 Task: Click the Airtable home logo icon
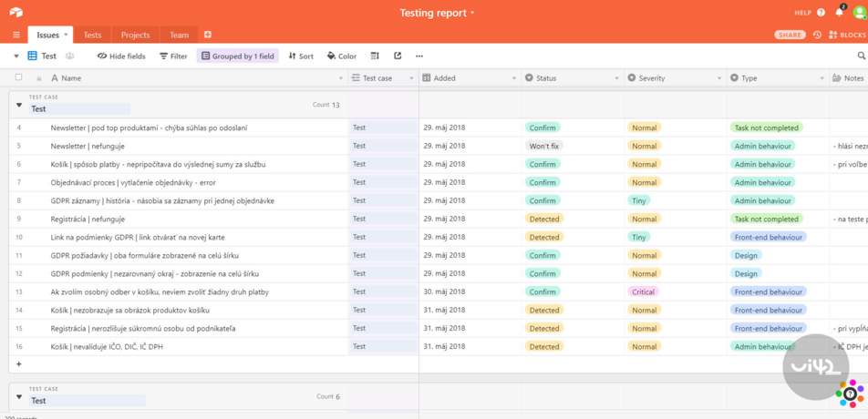coord(15,12)
